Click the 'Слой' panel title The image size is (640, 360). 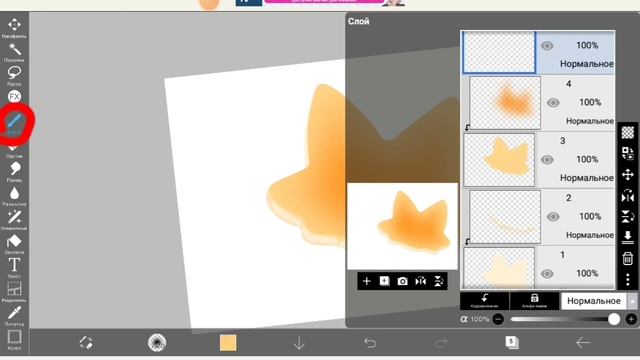[x=358, y=21]
